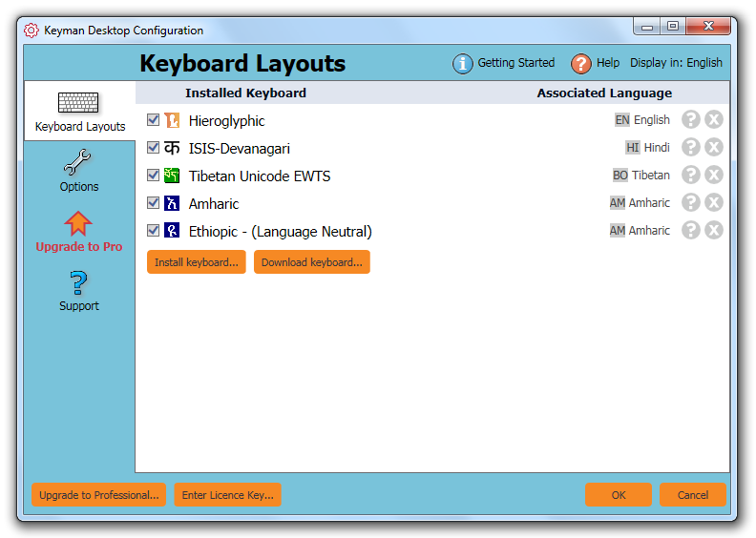This screenshot has height=538, width=756.
Task: Uninstall the Tibetan Unicode EWTS keyboard
Action: coord(714,175)
